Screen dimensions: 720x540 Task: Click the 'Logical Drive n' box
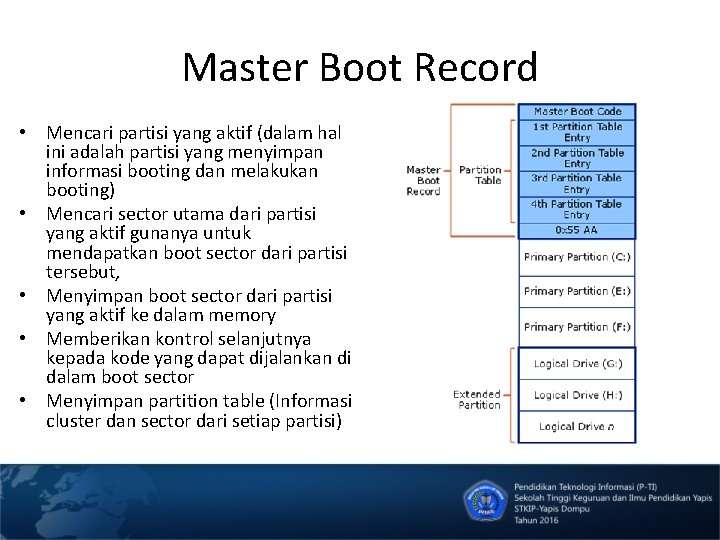(577, 427)
